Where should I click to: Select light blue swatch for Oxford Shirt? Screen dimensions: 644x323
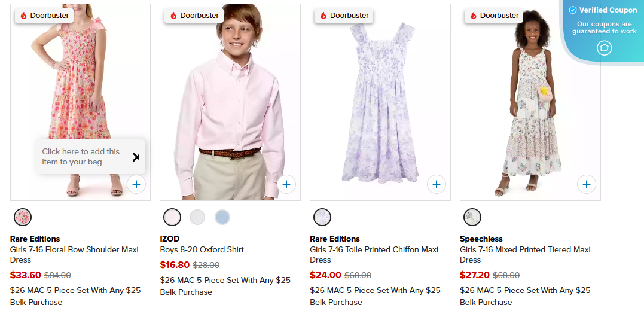tap(222, 217)
